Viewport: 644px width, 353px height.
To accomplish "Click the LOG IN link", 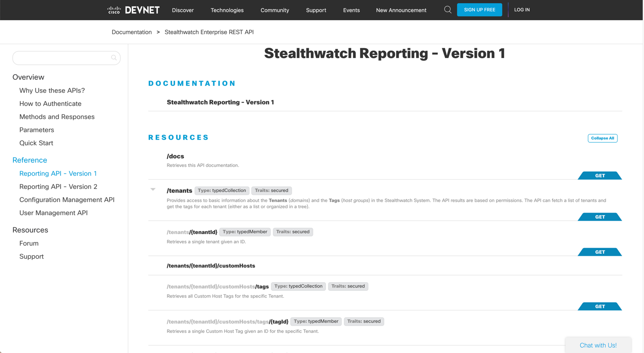I will (x=522, y=9).
